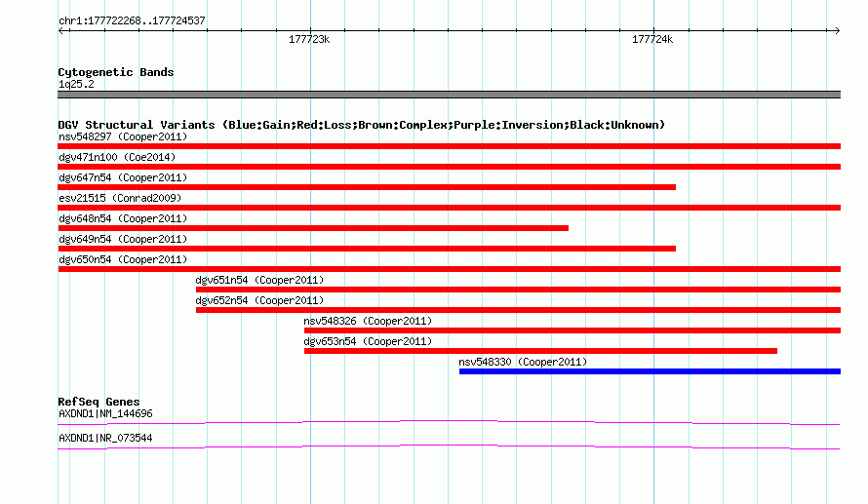The width and height of the screenshot is (868, 504).
Task: Click the dgv648n54 (Cooper2011) label
Action: tap(123, 218)
